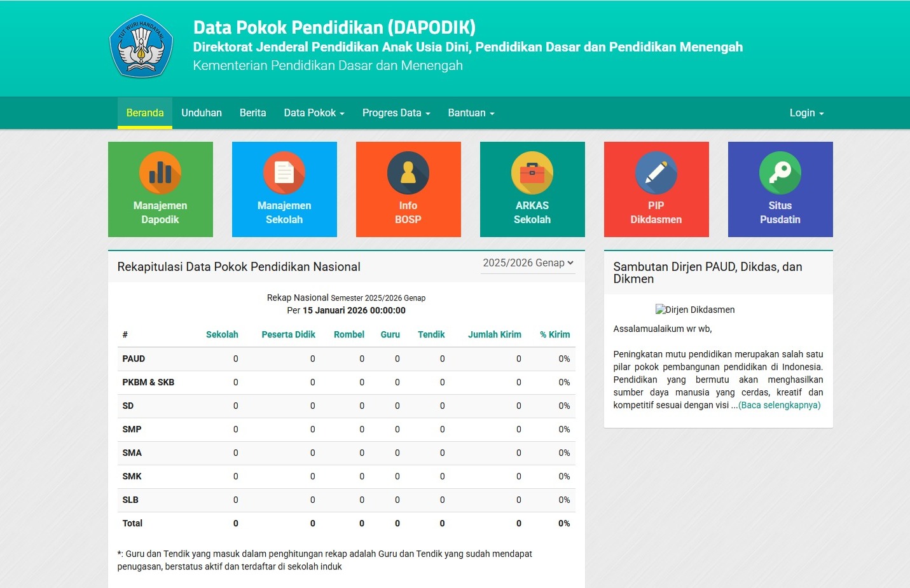Open the Manajemen Sekolah document icon
910x588 pixels.
tap(284, 172)
